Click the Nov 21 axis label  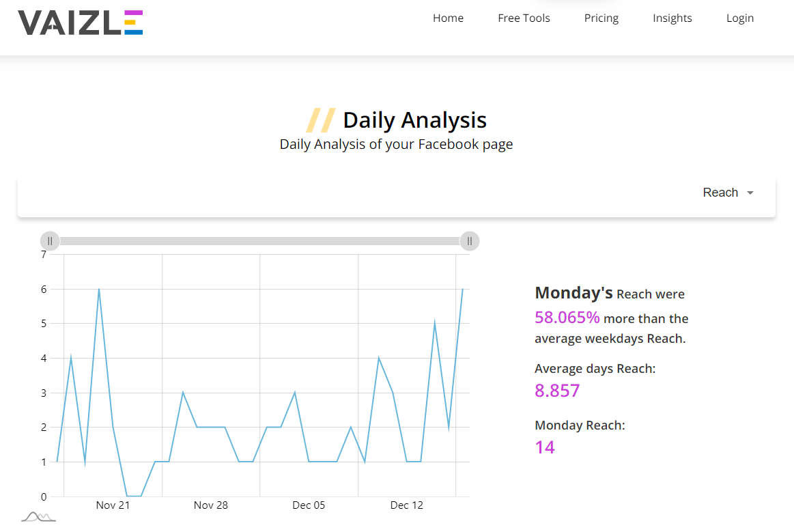(113, 505)
